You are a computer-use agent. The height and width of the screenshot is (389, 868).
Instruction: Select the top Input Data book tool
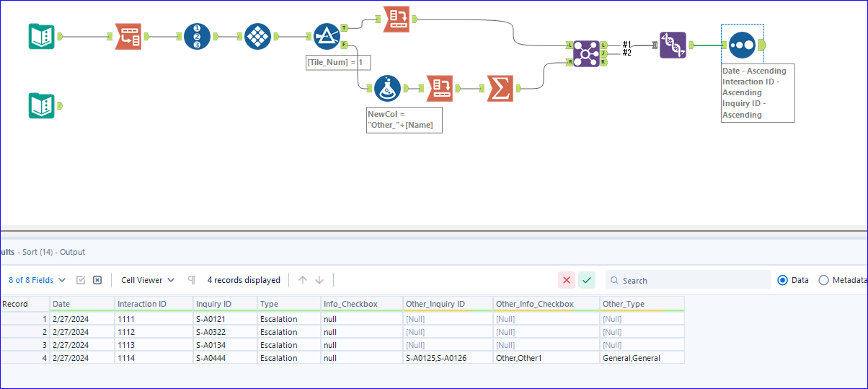click(x=41, y=36)
